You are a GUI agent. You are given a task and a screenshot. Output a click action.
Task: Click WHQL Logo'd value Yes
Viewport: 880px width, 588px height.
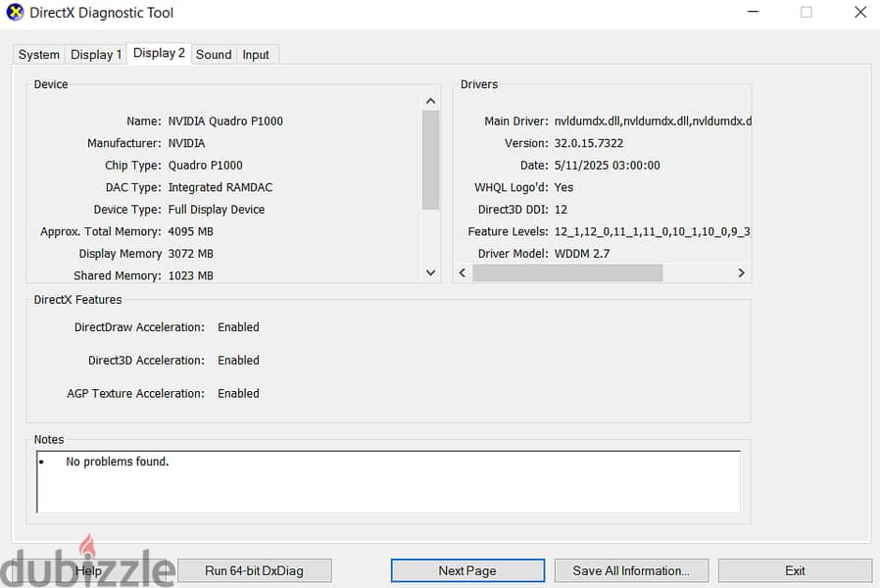[x=564, y=187]
